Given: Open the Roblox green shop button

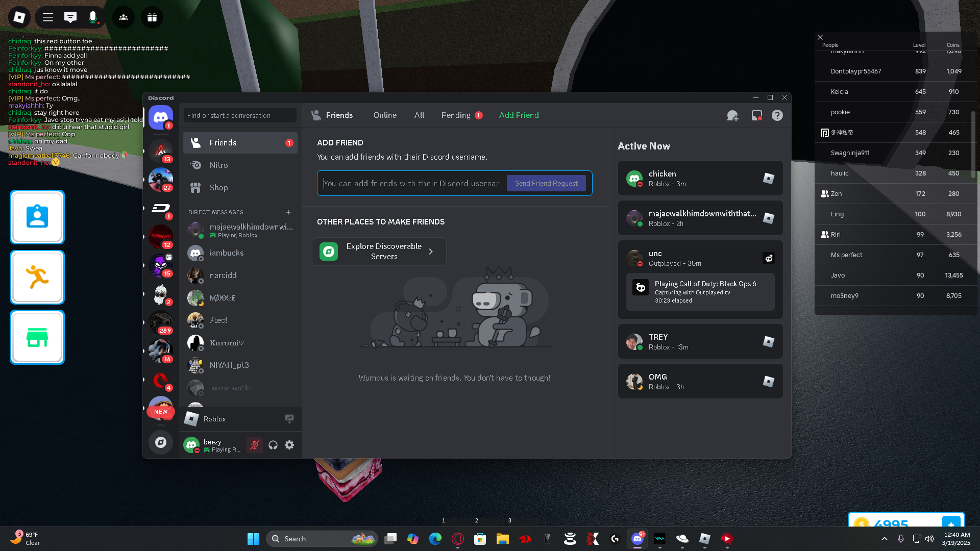Looking at the screenshot, I should 37,337.
